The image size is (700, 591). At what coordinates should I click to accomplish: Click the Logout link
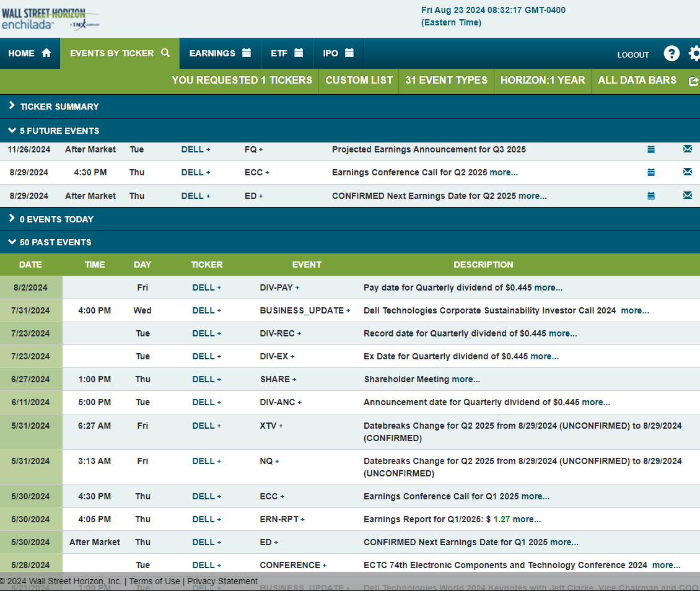click(633, 55)
